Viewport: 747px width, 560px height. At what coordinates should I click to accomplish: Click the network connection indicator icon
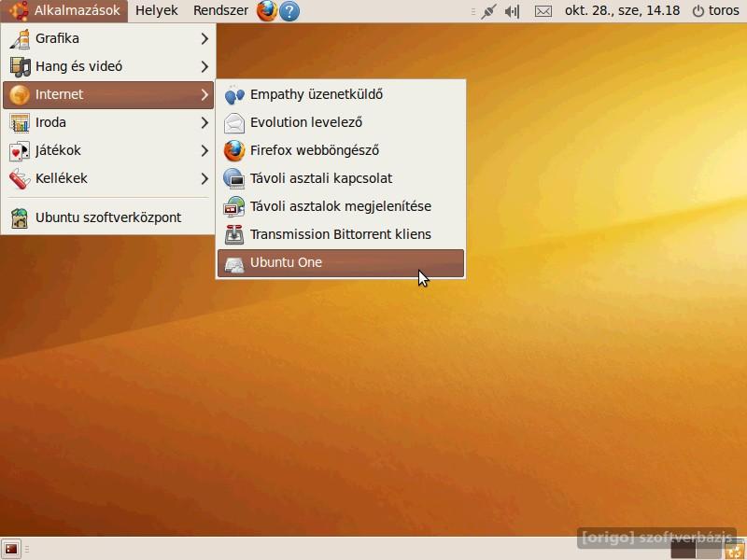[x=488, y=11]
